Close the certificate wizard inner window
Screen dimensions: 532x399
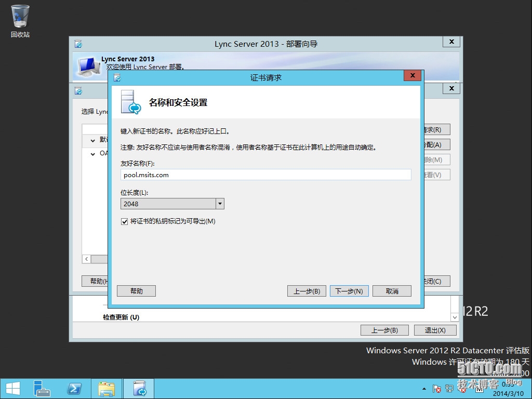[x=451, y=88]
